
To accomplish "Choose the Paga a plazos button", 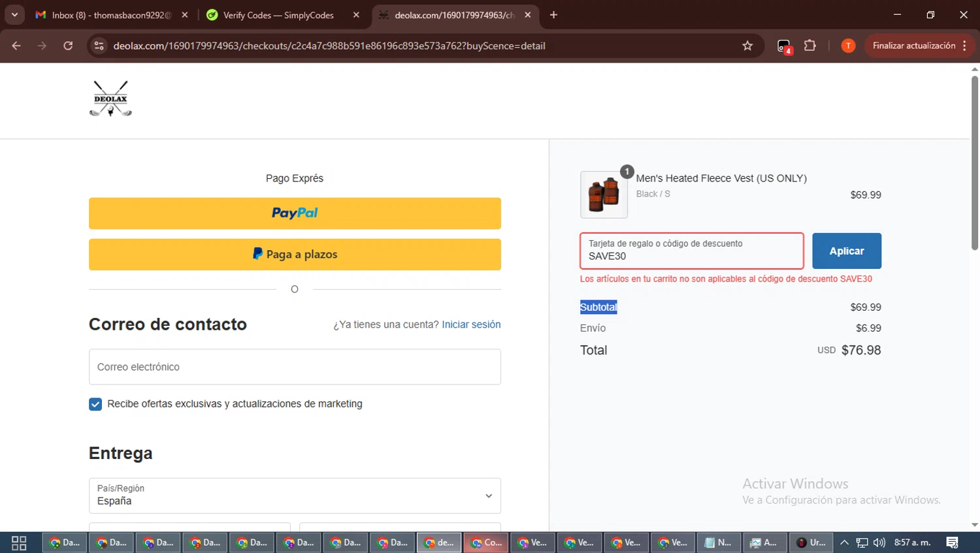I will (x=295, y=255).
